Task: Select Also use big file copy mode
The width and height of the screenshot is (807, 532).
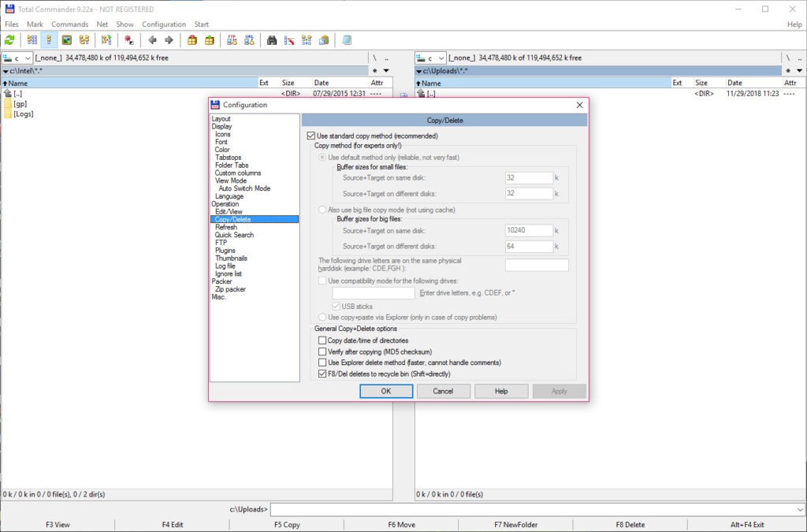Action: [322, 210]
